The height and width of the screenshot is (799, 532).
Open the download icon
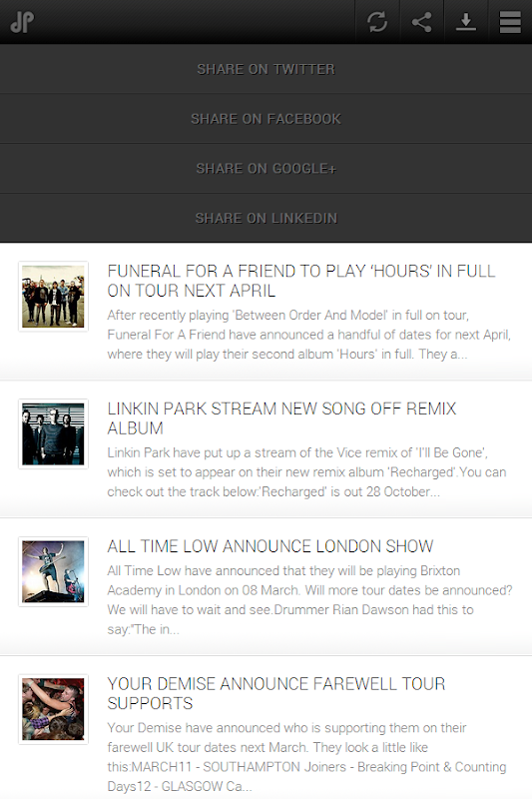tap(466, 22)
